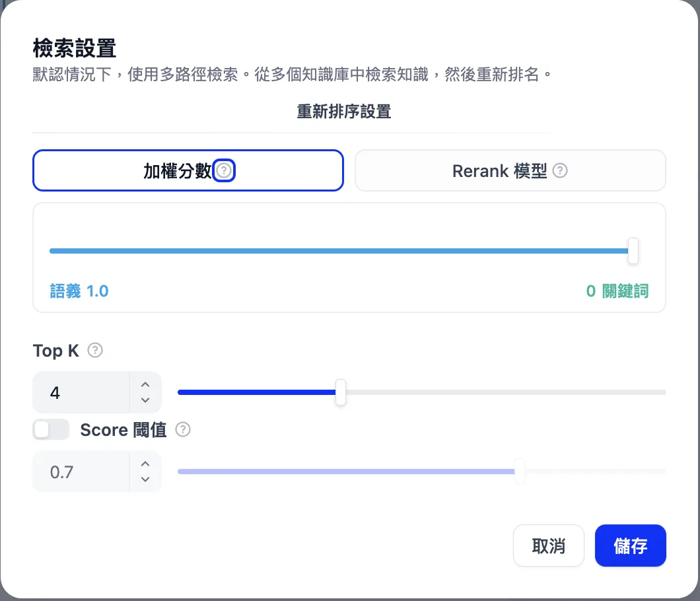This screenshot has width=700, height=601.
Task: Click the 0 關鍵詞 weight label
Action: 617,291
